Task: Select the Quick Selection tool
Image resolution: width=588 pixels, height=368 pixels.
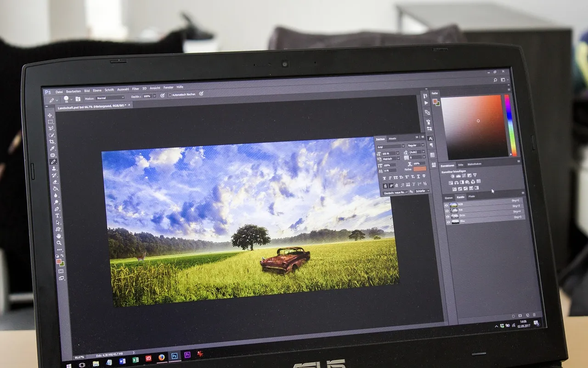Action: click(51, 135)
